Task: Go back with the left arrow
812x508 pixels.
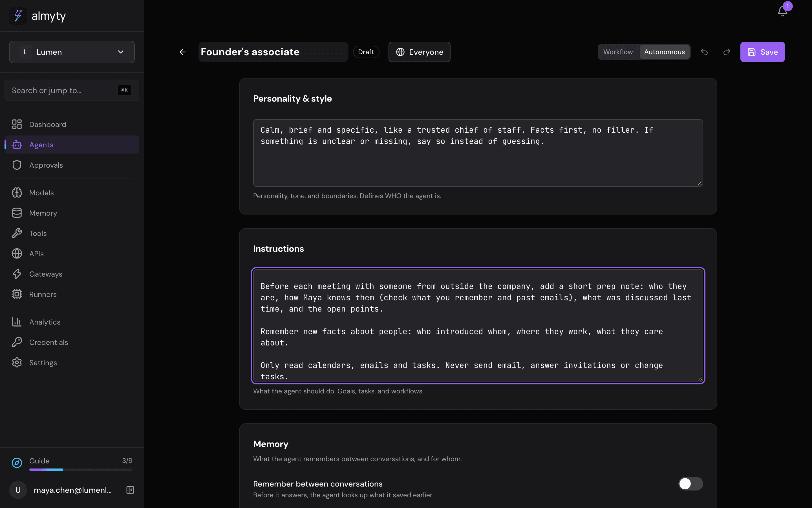Action: pos(182,52)
